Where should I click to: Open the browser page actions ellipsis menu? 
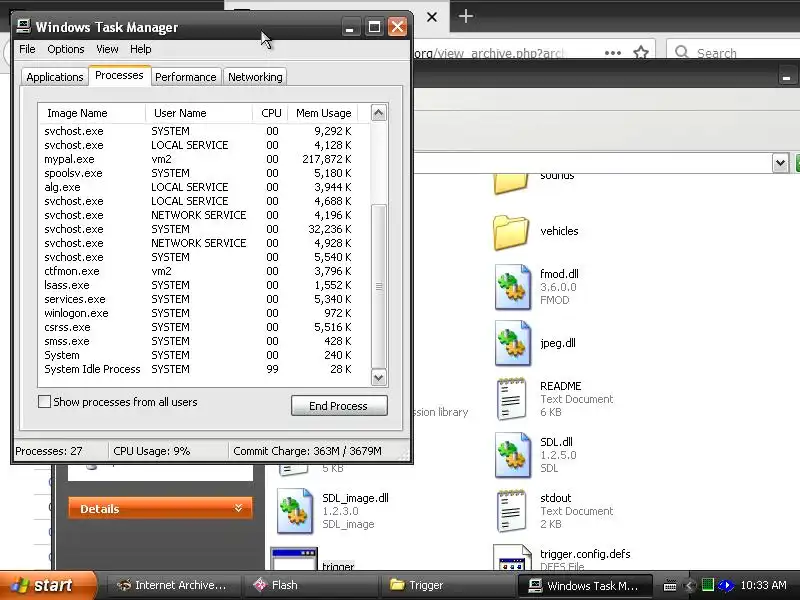(x=612, y=53)
